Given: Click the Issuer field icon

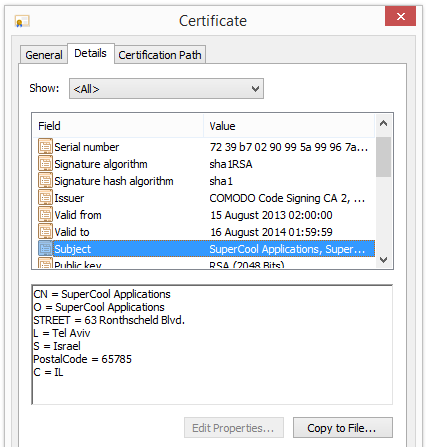Looking at the screenshot, I should pos(45,198).
